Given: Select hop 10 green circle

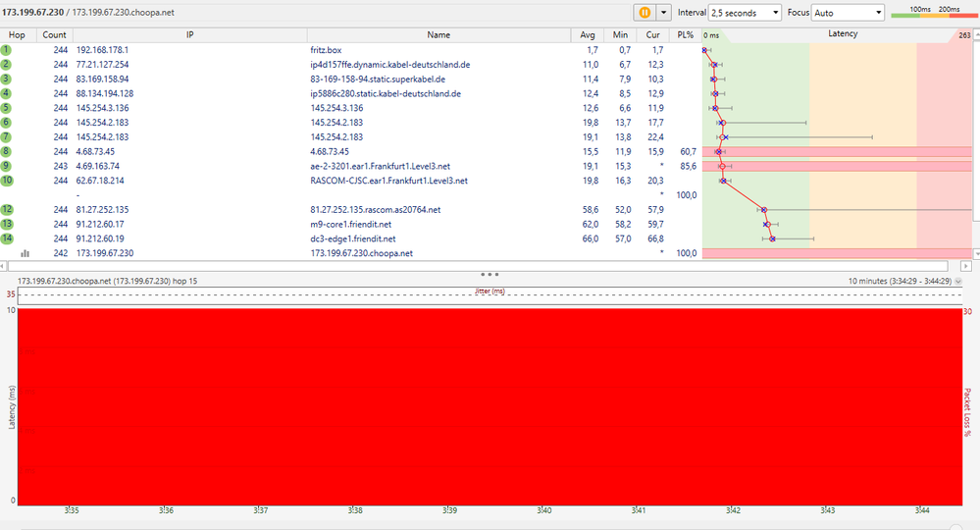Looking at the screenshot, I should click(x=6, y=181).
